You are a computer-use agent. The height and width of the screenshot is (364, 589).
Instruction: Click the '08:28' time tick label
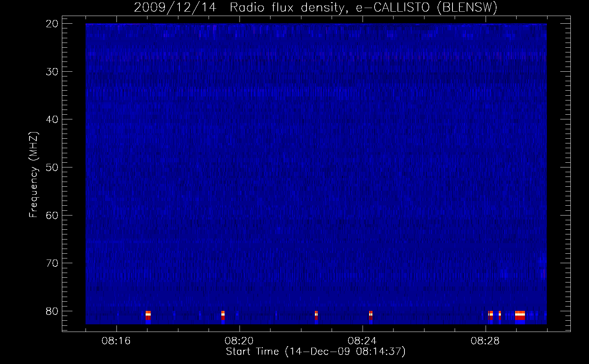(x=485, y=341)
